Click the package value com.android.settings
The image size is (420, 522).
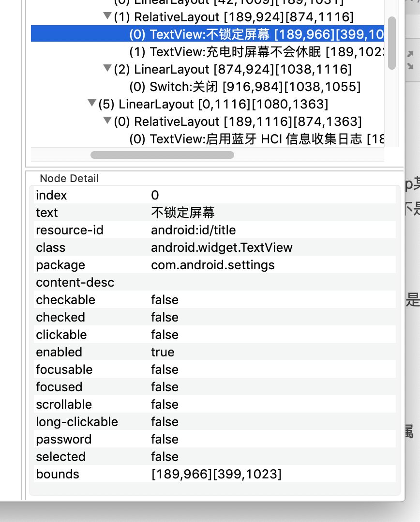[x=198, y=265]
